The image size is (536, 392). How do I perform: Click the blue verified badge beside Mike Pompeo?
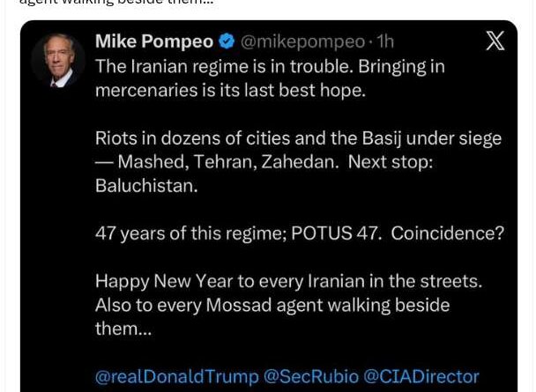pos(227,42)
